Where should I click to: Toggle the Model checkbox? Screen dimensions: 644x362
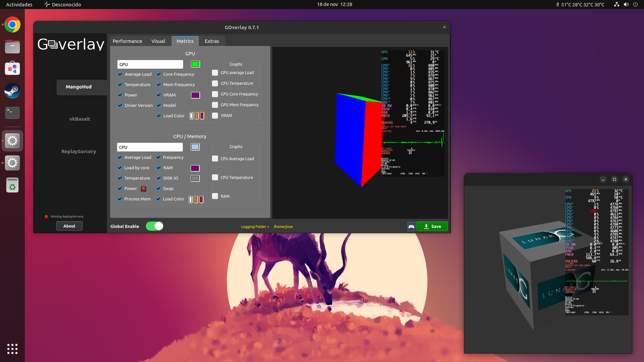coord(159,106)
